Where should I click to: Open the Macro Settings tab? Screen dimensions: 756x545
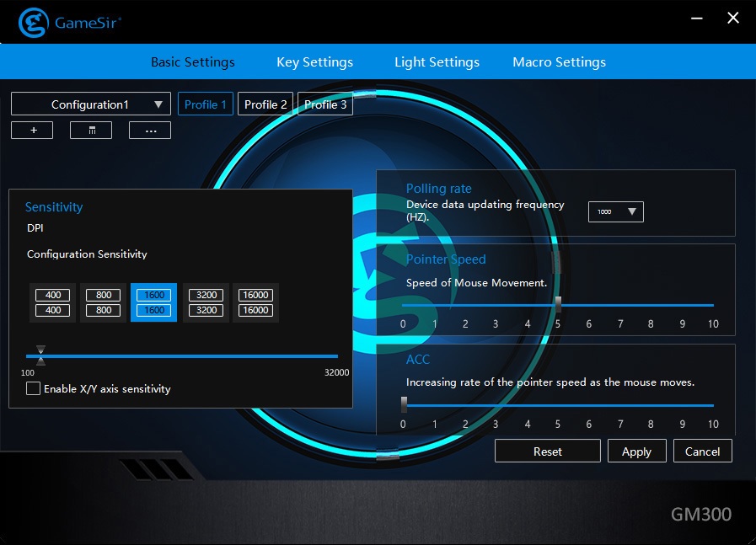559,62
